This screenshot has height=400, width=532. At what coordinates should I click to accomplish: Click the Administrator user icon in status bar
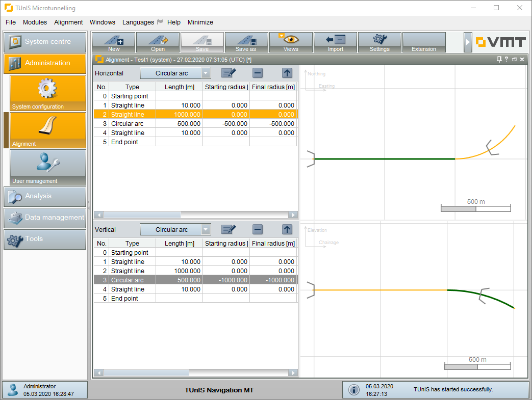13,390
